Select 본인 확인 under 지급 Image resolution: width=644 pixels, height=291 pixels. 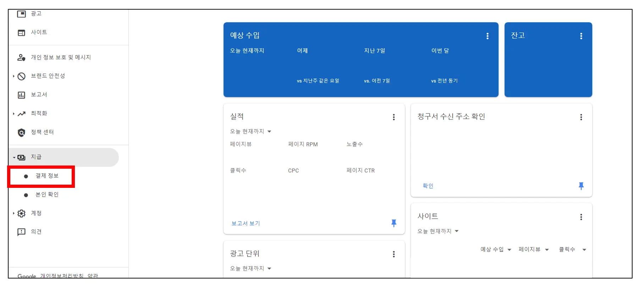click(x=47, y=195)
